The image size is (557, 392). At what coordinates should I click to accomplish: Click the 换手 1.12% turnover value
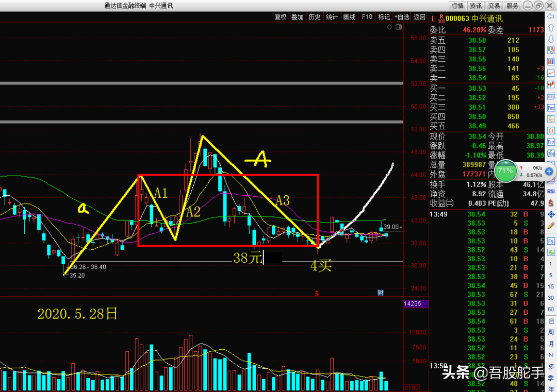tap(477, 185)
